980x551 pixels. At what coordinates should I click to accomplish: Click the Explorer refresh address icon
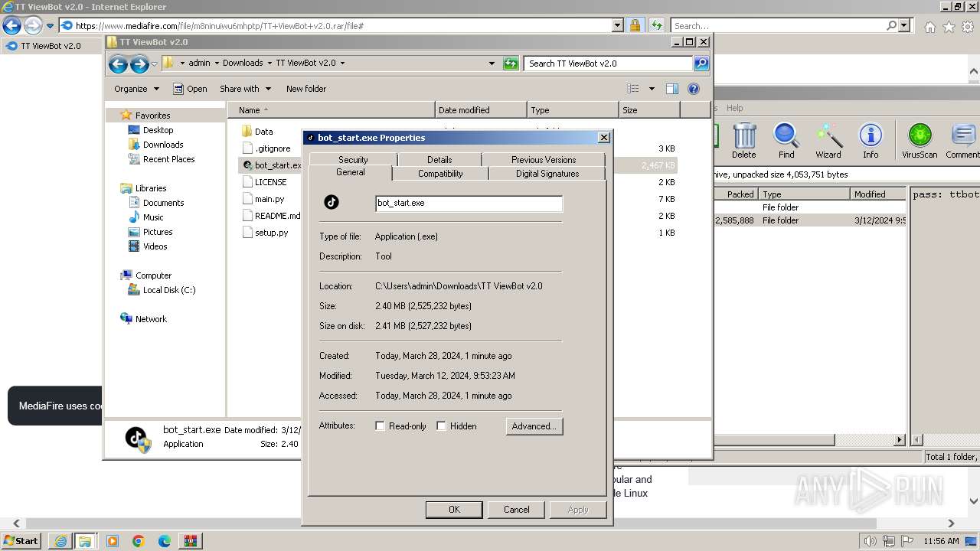(x=511, y=64)
